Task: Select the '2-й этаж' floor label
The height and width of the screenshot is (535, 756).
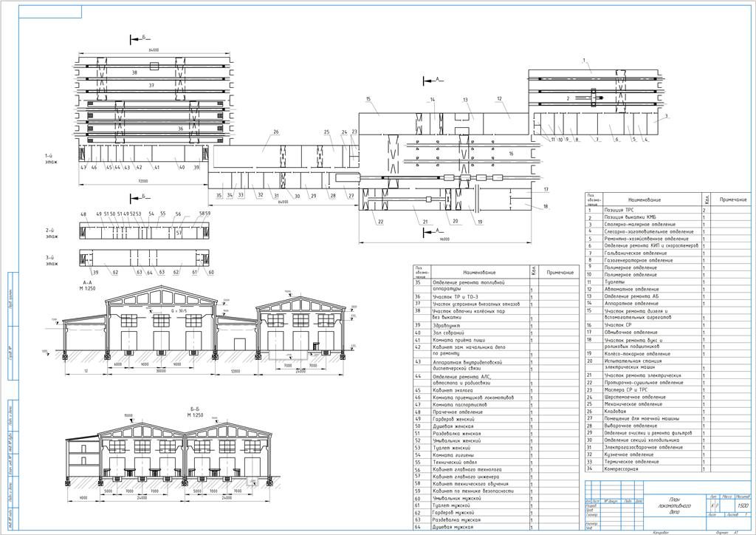Action: [x=52, y=234]
